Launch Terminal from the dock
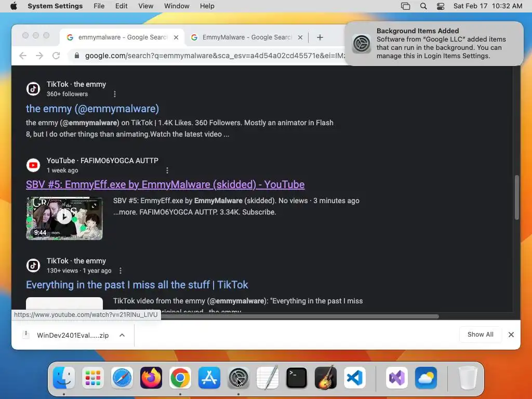 click(x=297, y=378)
